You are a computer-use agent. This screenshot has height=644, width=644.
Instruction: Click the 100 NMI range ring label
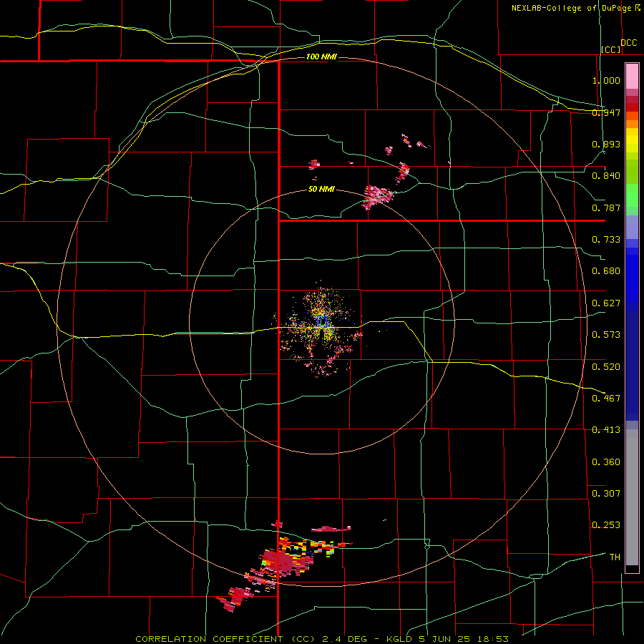pyautogui.click(x=321, y=57)
